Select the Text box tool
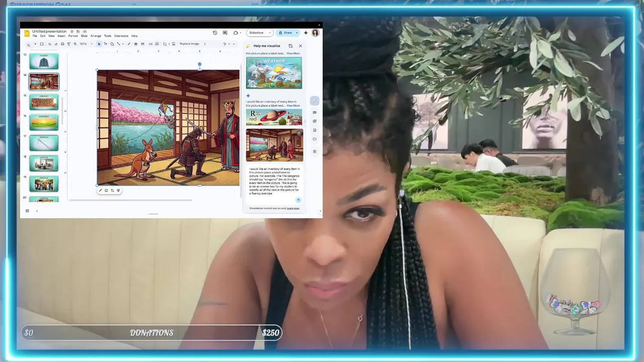Image resolution: width=644 pixels, height=362 pixels. click(105, 44)
